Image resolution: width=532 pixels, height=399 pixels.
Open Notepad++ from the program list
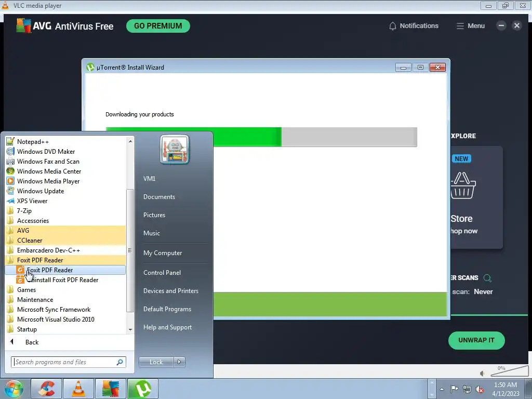tap(65, 142)
